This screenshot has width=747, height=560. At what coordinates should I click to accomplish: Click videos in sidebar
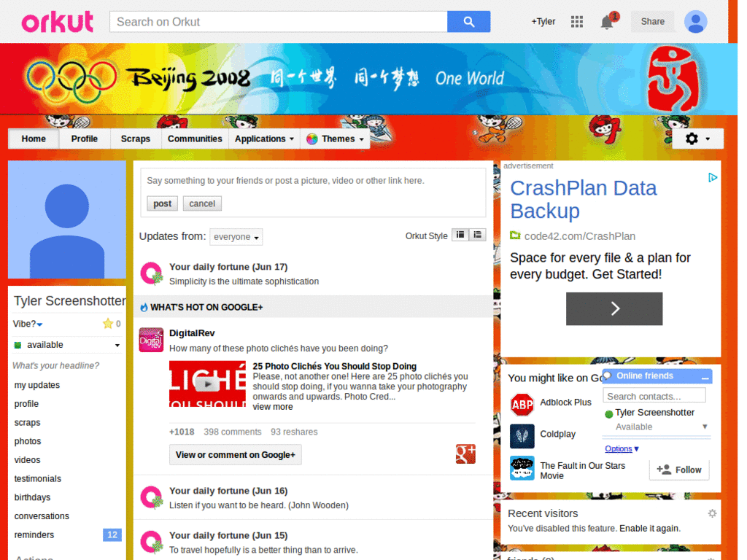tap(27, 460)
